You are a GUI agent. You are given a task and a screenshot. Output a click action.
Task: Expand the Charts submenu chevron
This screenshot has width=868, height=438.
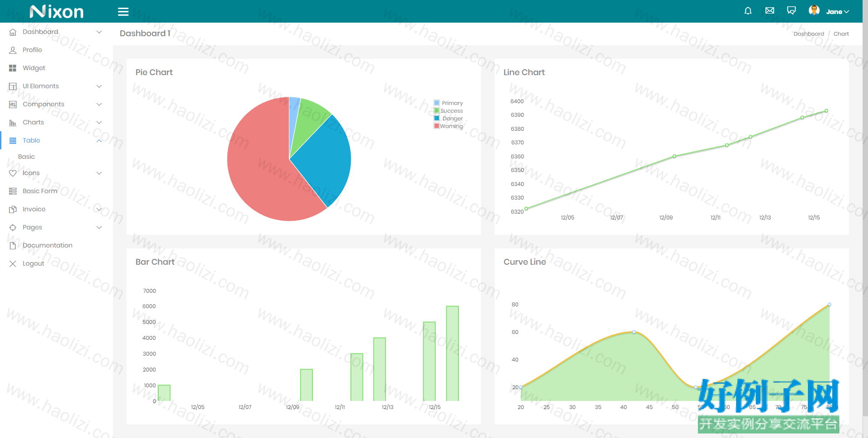click(99, 122)
